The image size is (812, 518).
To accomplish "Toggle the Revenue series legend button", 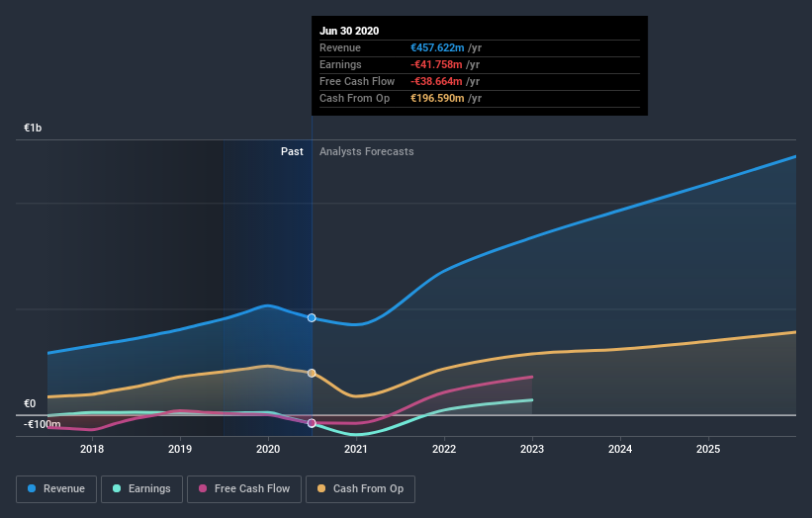I will (56, 489).
